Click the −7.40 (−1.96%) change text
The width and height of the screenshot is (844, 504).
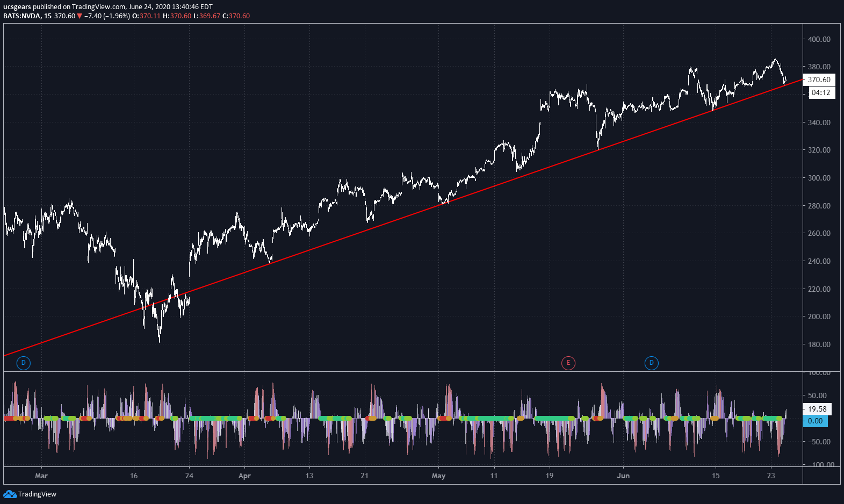coord(107,16)
